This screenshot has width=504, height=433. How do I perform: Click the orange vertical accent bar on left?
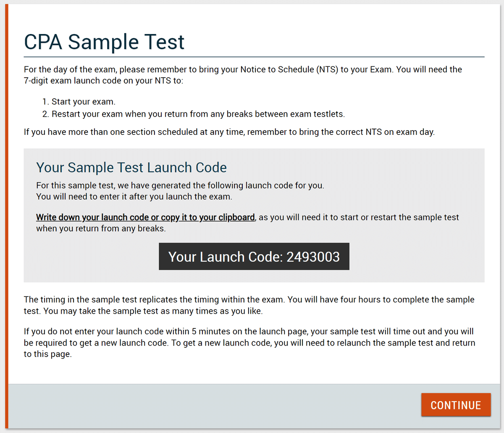click(x=7, y=210)
